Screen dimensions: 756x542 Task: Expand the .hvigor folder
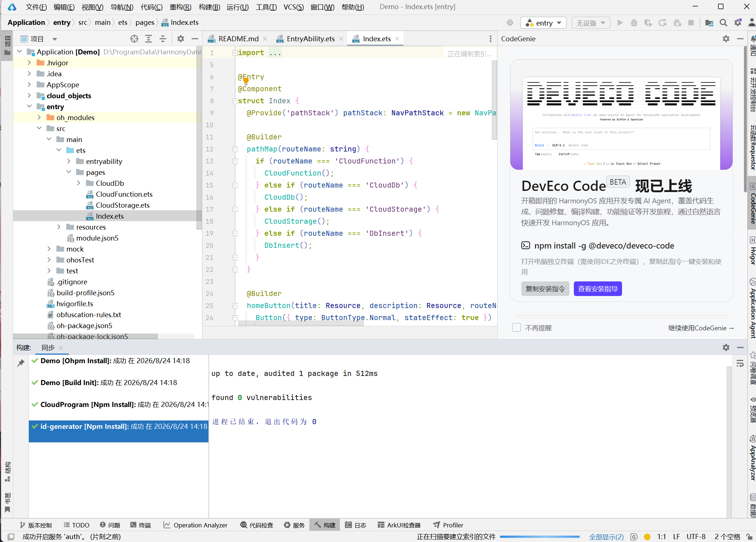pos(29,63)
